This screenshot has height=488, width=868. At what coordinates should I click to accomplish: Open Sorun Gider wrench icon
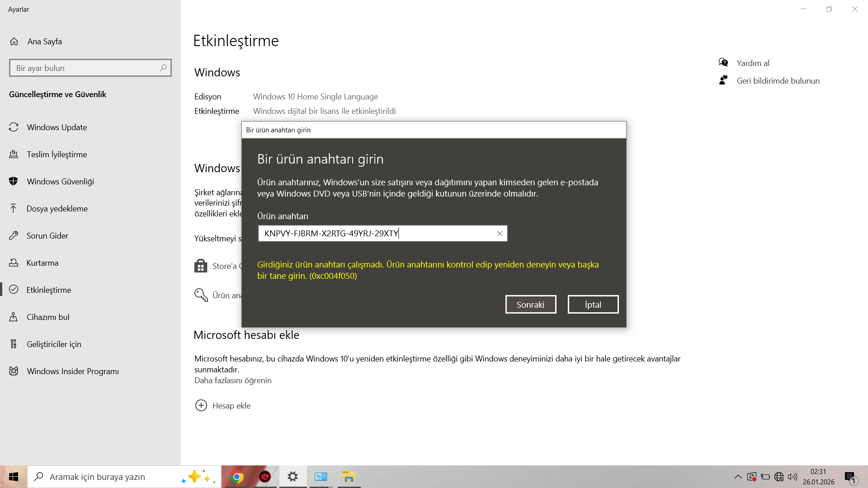pos(14,235)
